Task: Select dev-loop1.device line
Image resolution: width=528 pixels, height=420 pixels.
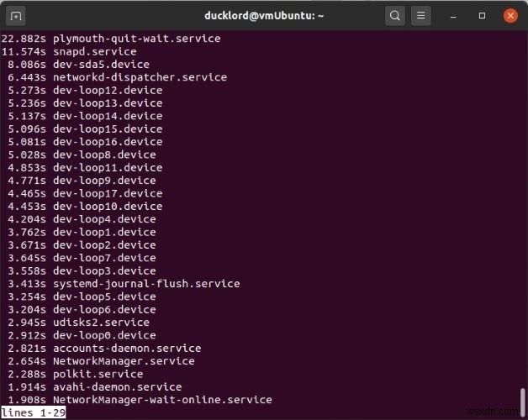Action: coord(82,232)
